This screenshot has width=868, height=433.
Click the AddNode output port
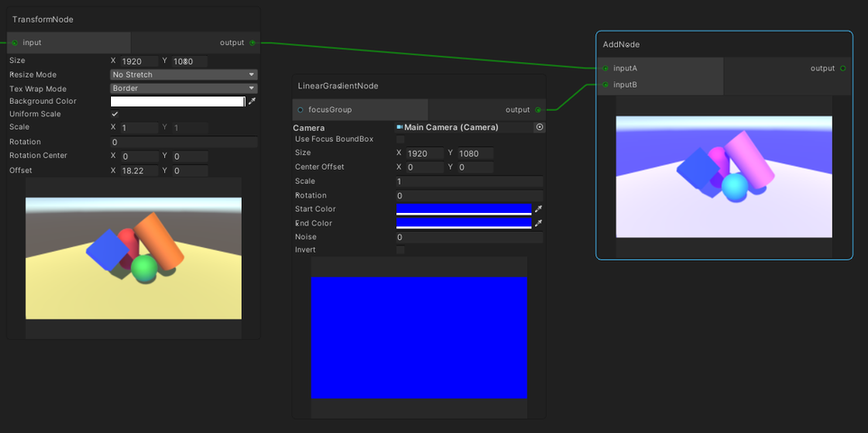coord(843,69)
